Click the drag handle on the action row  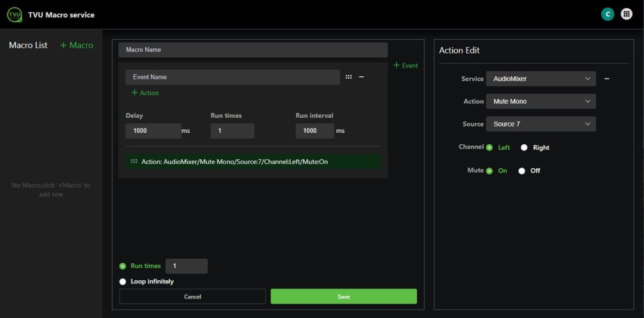coord(134,162)
